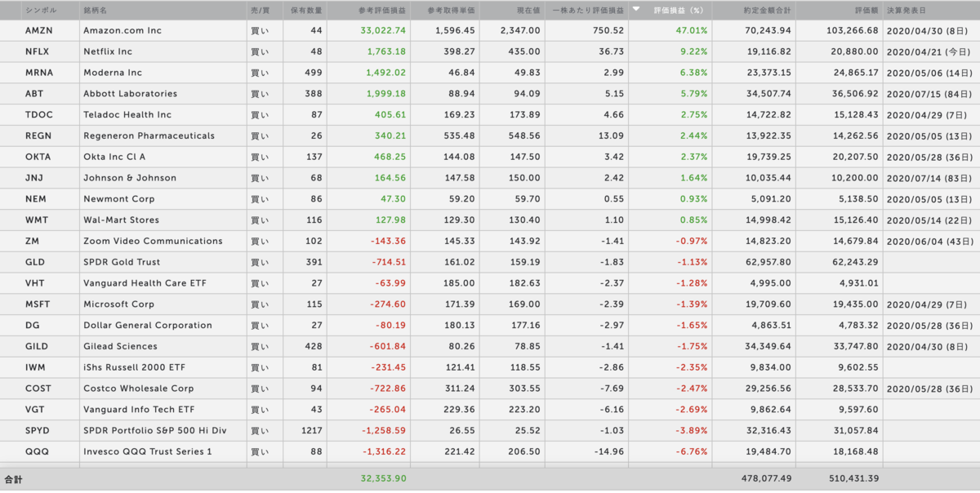
Task: Click Amazon percent gain 47.01%
Action: click(x=692, y=30)
